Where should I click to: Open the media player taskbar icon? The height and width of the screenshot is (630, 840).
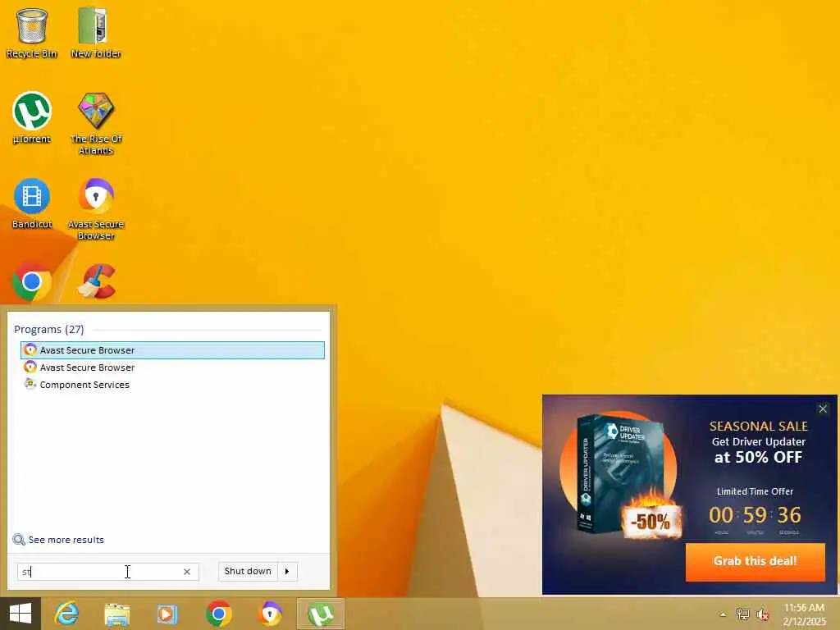click(167, 614)
